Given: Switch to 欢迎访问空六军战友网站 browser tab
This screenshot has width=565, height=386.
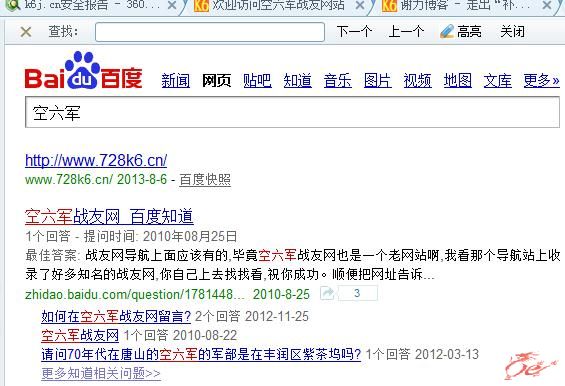Looking at the screenshot, I should click(277, 5).
